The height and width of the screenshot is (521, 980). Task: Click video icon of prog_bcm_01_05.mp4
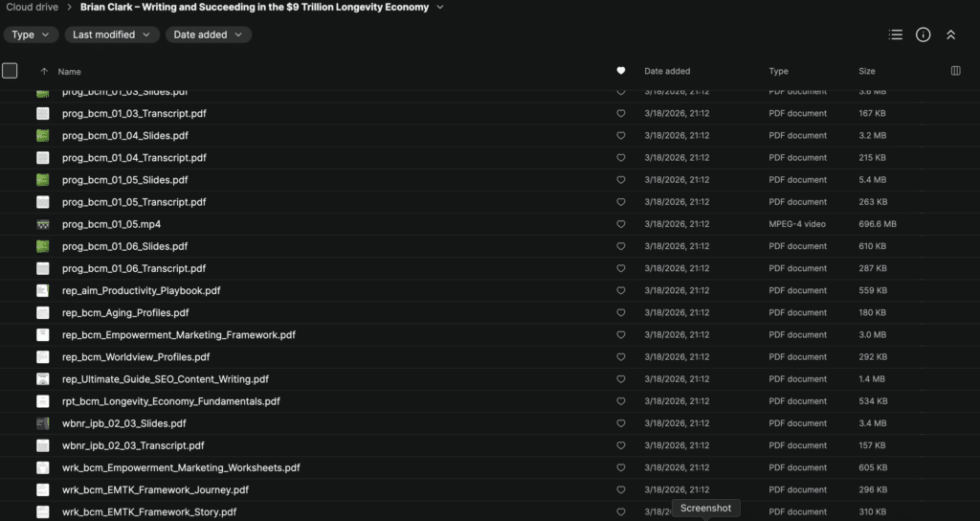[x=42, y=224]
